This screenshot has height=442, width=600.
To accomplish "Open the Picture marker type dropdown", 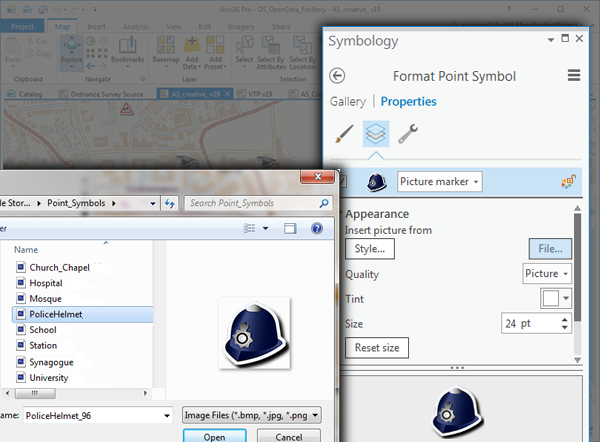I will (x=440, y=181).
